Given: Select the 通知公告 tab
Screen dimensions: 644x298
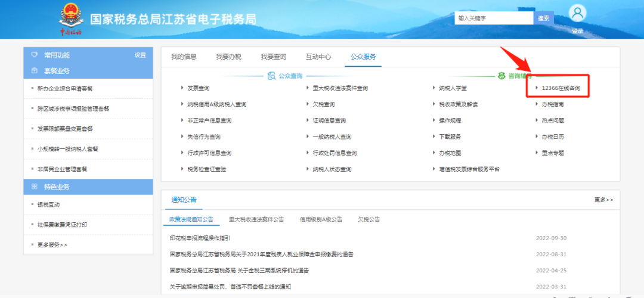Looking at the screenshot, I should coord(184,200).
